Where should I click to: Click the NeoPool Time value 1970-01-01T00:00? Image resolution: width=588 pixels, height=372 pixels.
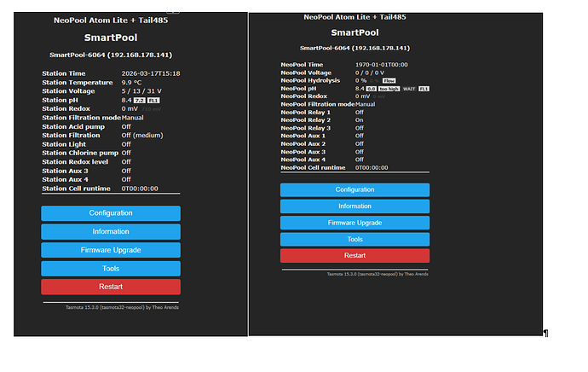tap(382, 65)
